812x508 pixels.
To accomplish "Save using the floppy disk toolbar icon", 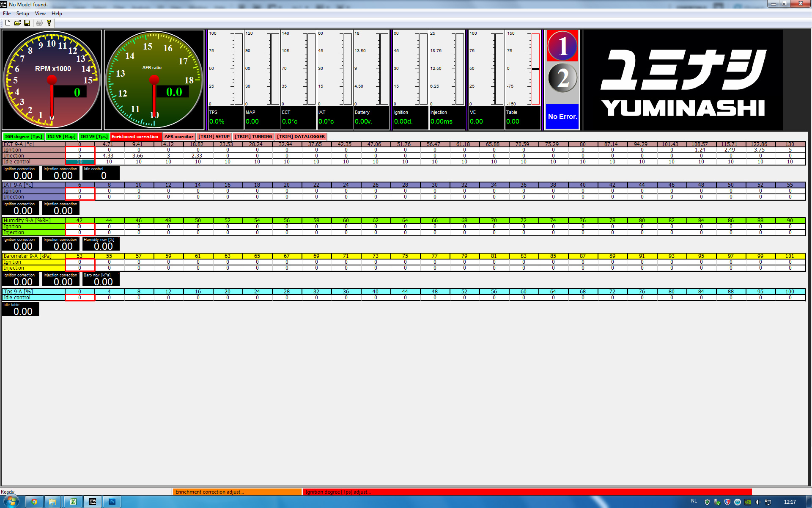I will click(27, 23).
